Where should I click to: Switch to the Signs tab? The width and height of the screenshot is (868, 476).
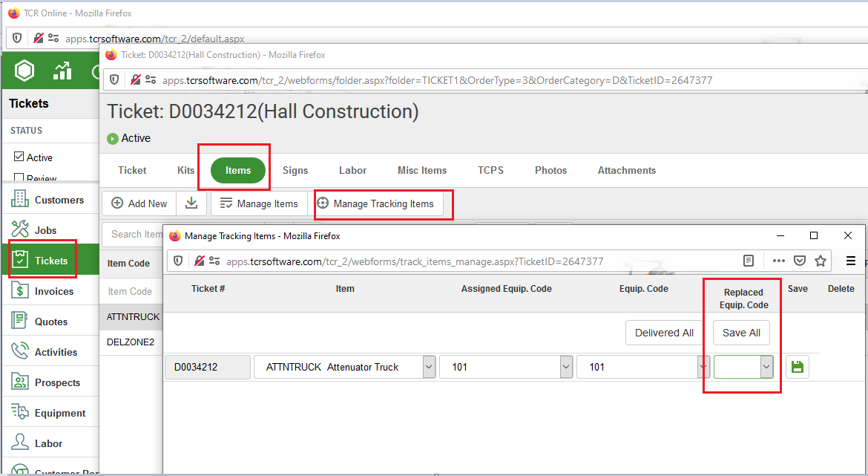click(x=295, y=170)
